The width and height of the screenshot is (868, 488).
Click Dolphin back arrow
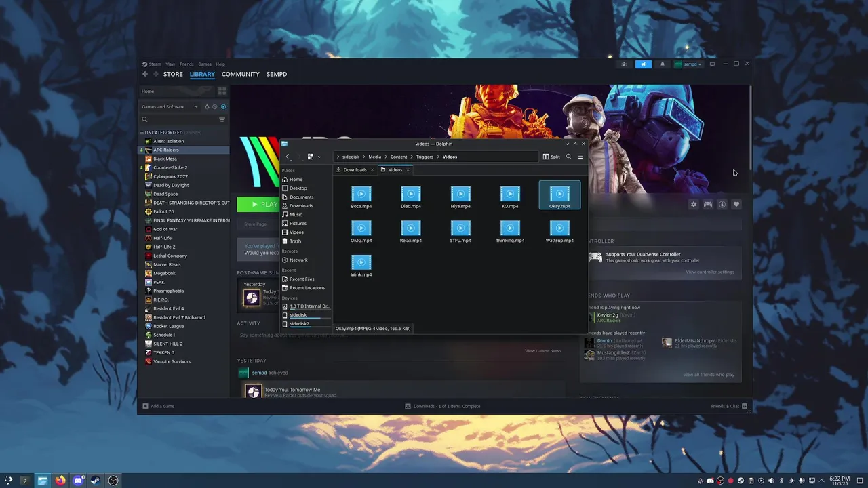[288, 157]
